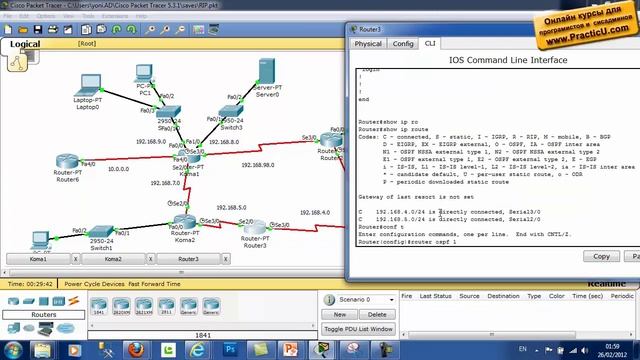This screenshot has width=640, height=360.
Task: Click the Print toolbar icon
Action: (x=53, y=29)
